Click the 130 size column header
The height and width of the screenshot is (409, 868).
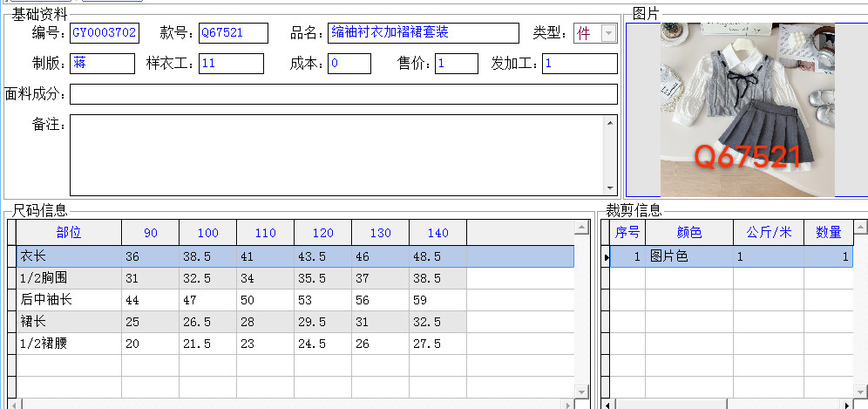click(x=381, y=233)
